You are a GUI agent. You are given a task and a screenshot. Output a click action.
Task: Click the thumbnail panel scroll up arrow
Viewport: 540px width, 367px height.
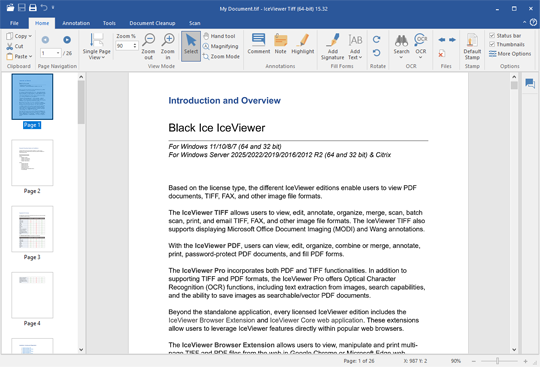[81, 77]
